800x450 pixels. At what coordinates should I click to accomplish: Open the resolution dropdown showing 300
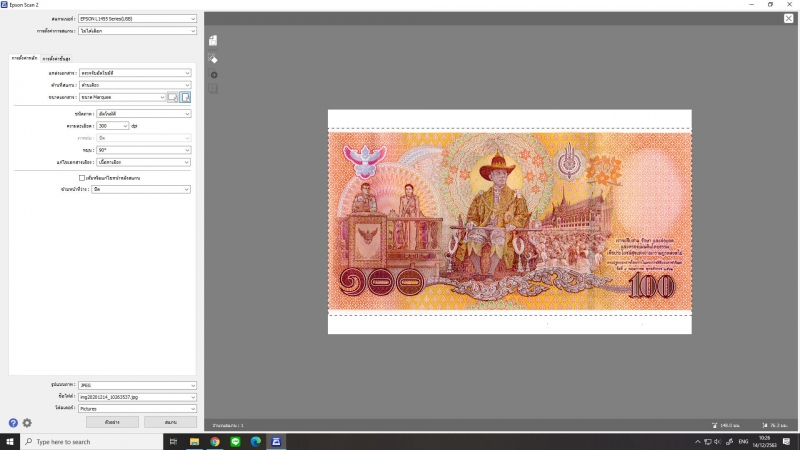tap(113, 126)
